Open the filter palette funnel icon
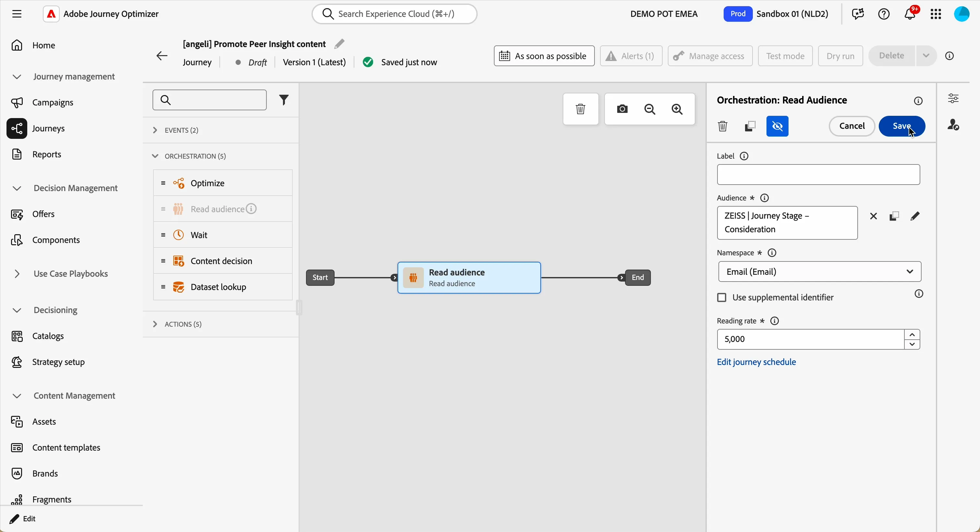 point(284,100)
